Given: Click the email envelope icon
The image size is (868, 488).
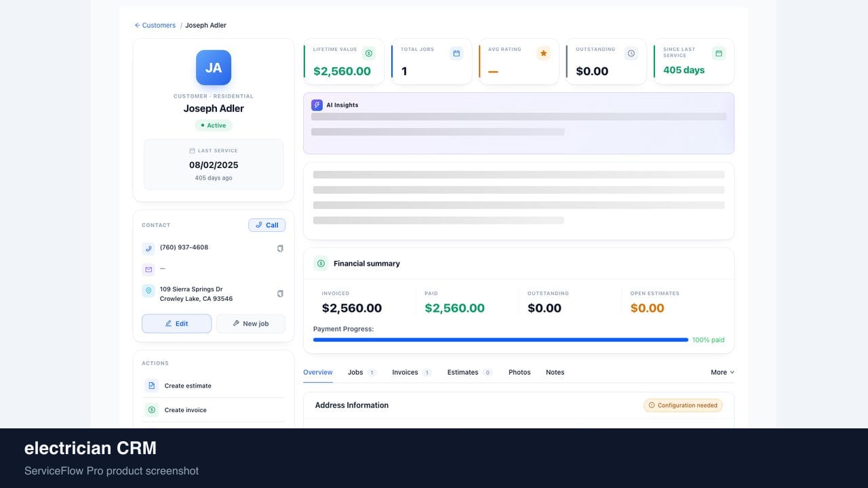Looking at the screenshot, I should 149,269.
